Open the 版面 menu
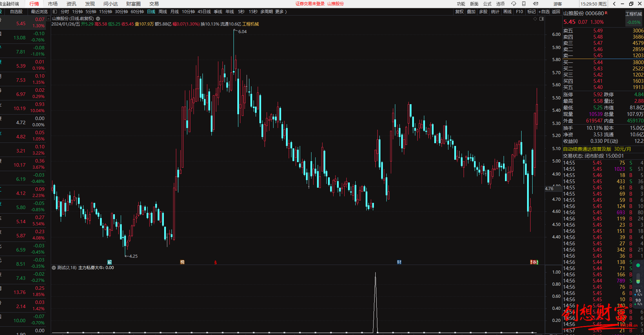 tap(474, 4)
